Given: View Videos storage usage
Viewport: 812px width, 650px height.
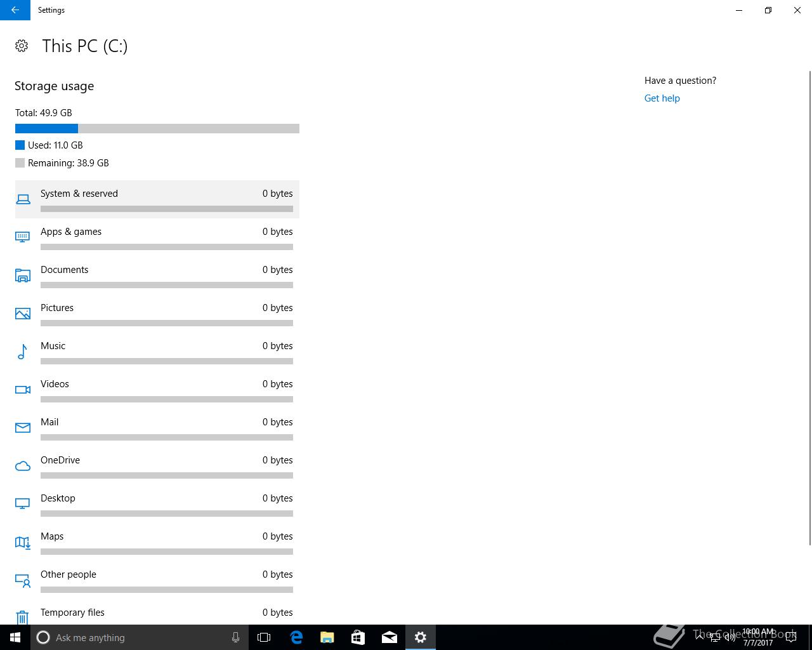Looking at the screenshot, I should coord(157,390).
